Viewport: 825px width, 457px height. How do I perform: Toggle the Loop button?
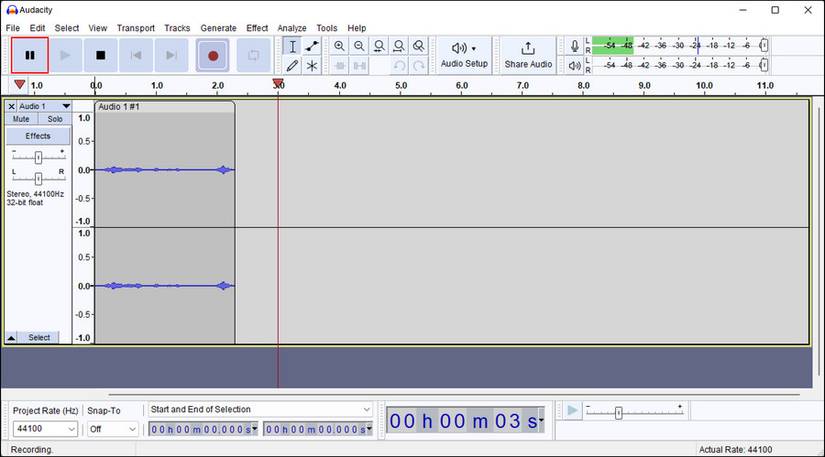pos(253,55)
